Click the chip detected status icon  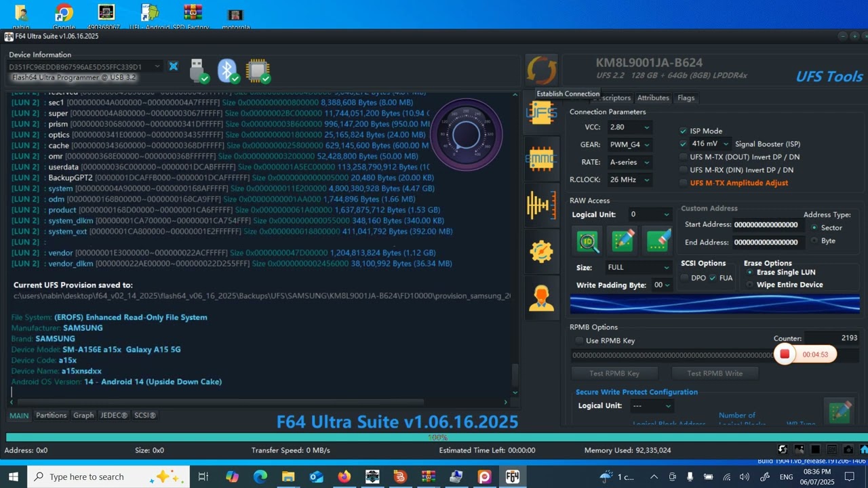point(258,70)
